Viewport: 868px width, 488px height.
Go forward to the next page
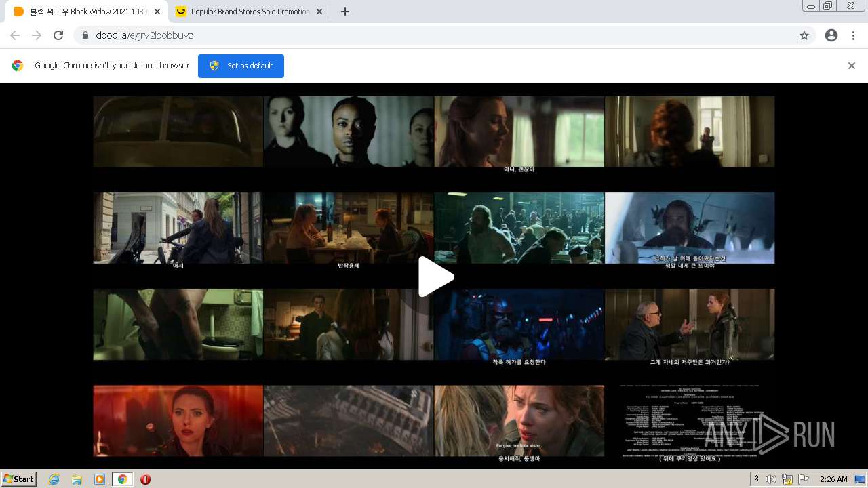pyautogui.click(x=37, y=35)
